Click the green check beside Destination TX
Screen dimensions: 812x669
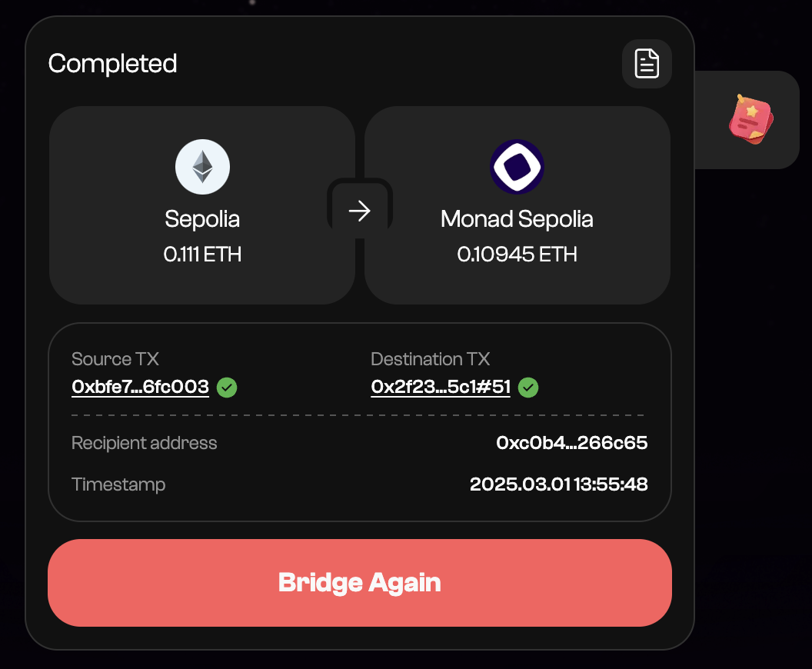pyautogui.click(x=528, y=388)
